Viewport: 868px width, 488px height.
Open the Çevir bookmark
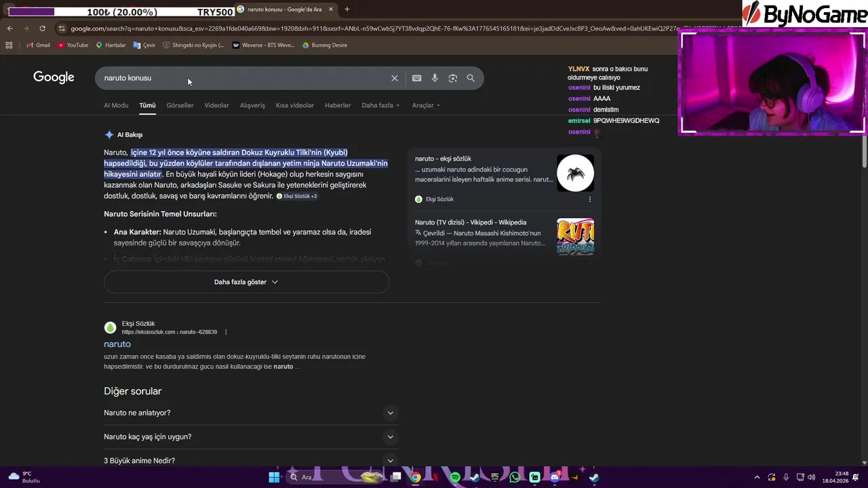click(144, 45)
